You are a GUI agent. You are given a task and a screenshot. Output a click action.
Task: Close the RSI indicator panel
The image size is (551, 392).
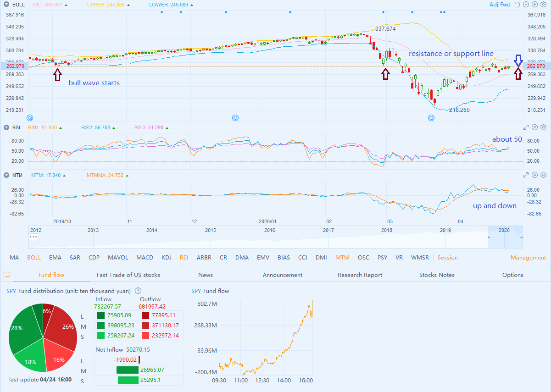(534, 127)
